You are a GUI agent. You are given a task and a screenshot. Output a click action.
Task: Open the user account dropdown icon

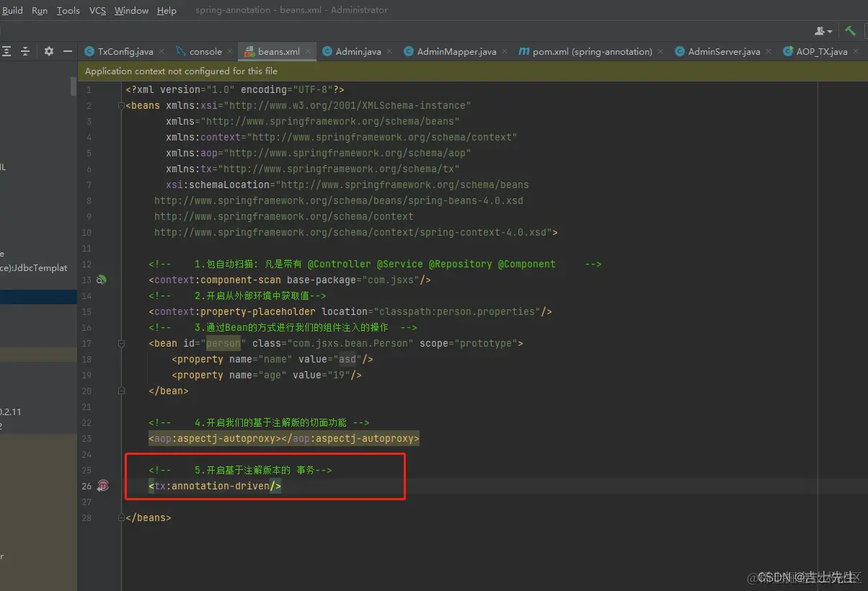click(823, 31)
